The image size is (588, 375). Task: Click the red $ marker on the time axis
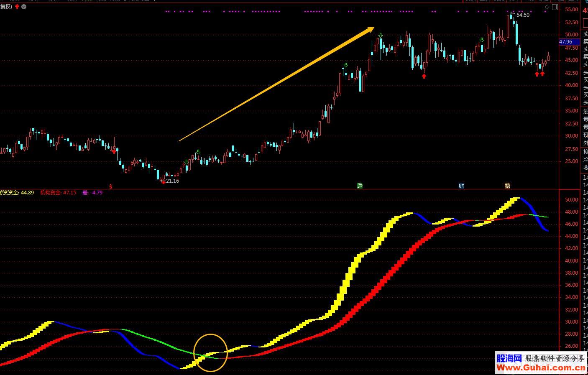coord(111,186)
